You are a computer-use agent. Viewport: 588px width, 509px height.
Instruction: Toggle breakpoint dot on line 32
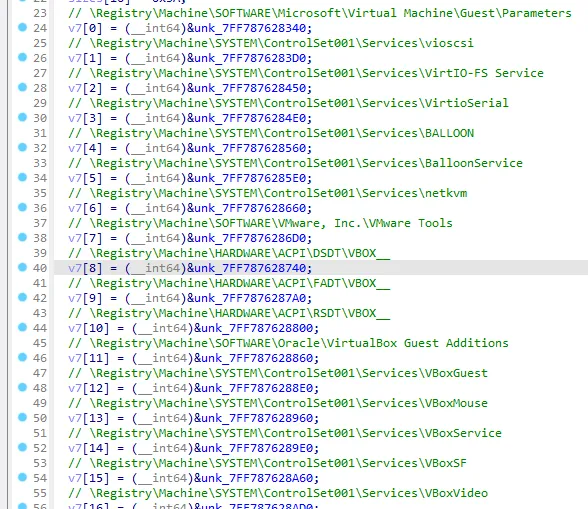click(x=22, y=147)
